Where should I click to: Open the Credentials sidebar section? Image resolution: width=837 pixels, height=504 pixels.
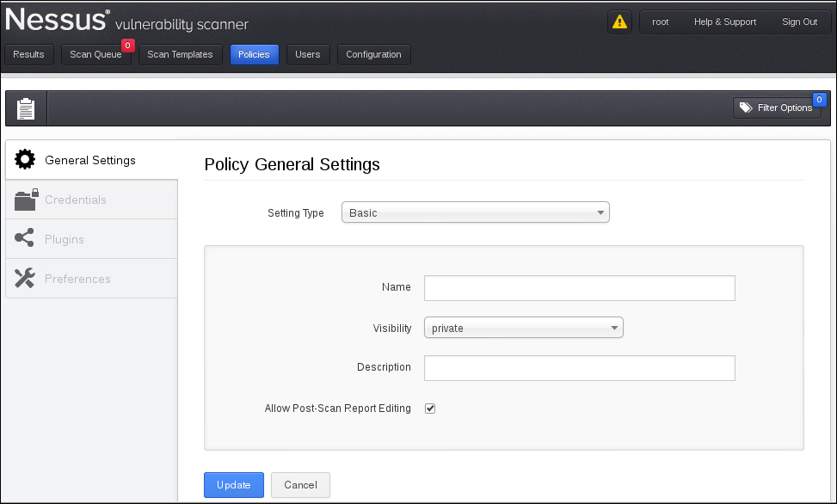pos(91,200)
